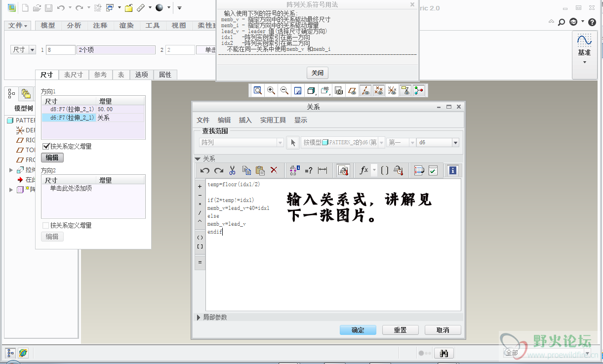Open the 插入 menu in relations dialog
The image size is (603, 364).
[x=245, y=120]
